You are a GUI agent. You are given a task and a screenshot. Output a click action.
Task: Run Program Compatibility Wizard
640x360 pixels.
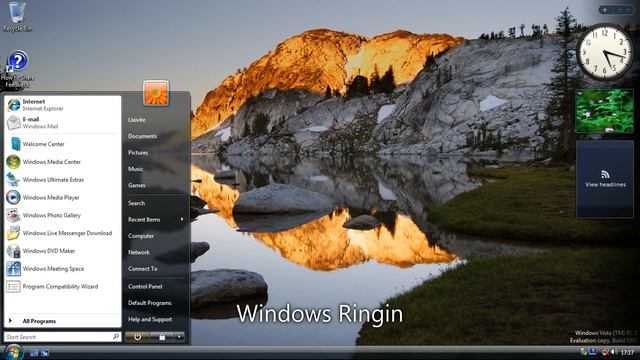tap(63, 287)
